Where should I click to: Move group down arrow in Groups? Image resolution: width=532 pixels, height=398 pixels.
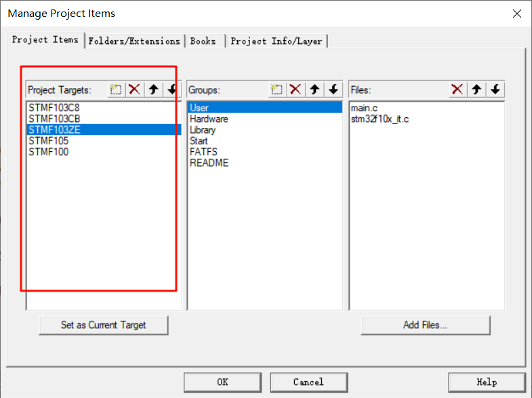333,90
